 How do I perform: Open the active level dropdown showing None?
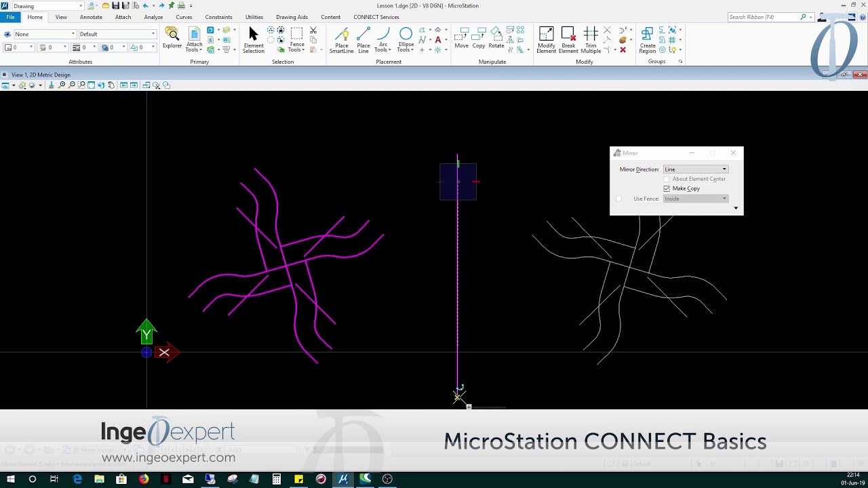click(45, 34)
